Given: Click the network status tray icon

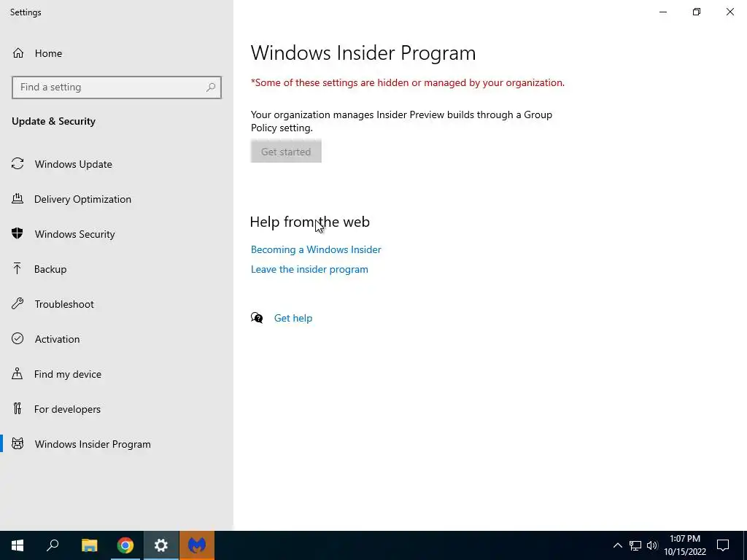Looking at the screenshot, I should click(635, 545).
